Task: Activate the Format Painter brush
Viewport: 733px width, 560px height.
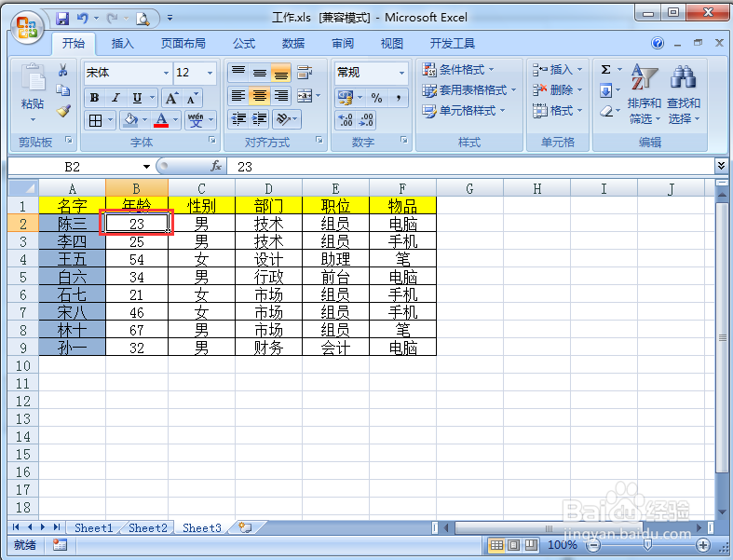Action: pos(63,111)
